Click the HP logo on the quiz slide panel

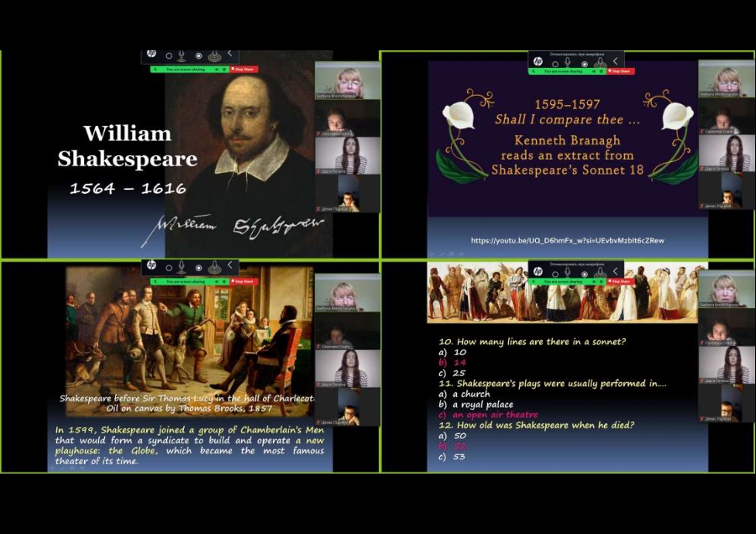click(538, 271)
